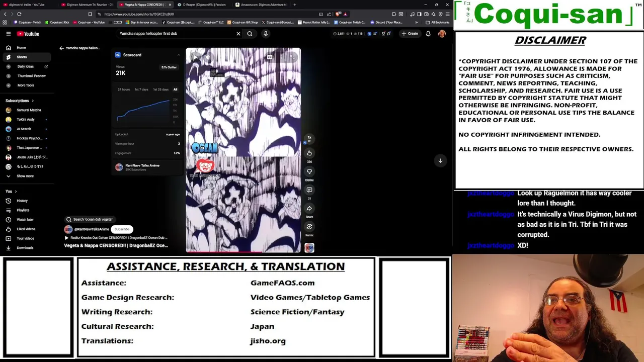The image size is (644, 362).
Task: Open Home in the sidebar
Action: pyautogui.click(x=27, y=48)
